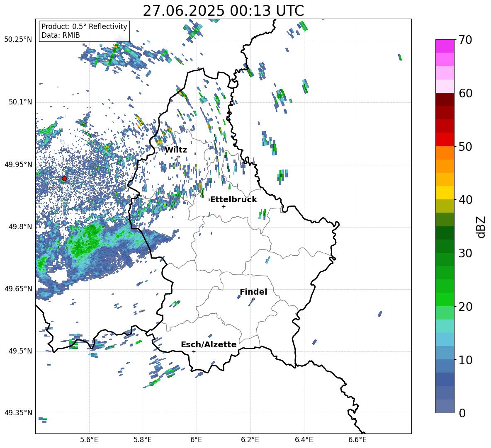The image size is (491, 448).
Task: Click the 49.5°N latitude label
Action: pyautogui.click(x=20, y=351)
